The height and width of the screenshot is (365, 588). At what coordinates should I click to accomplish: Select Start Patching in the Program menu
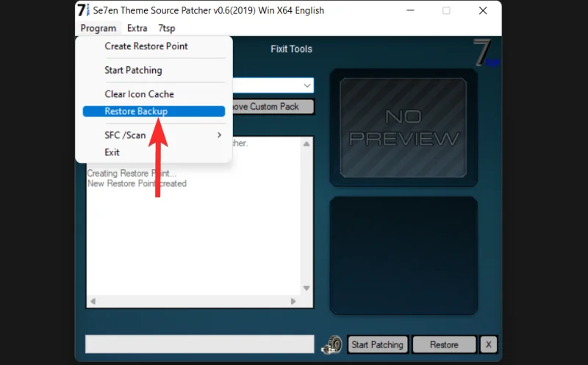(133, 70)
